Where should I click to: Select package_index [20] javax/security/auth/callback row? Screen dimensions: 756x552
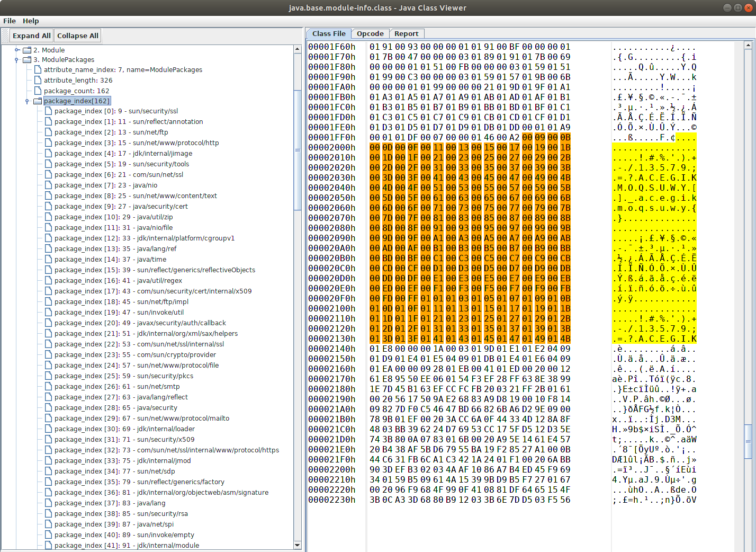pos(140,323)
